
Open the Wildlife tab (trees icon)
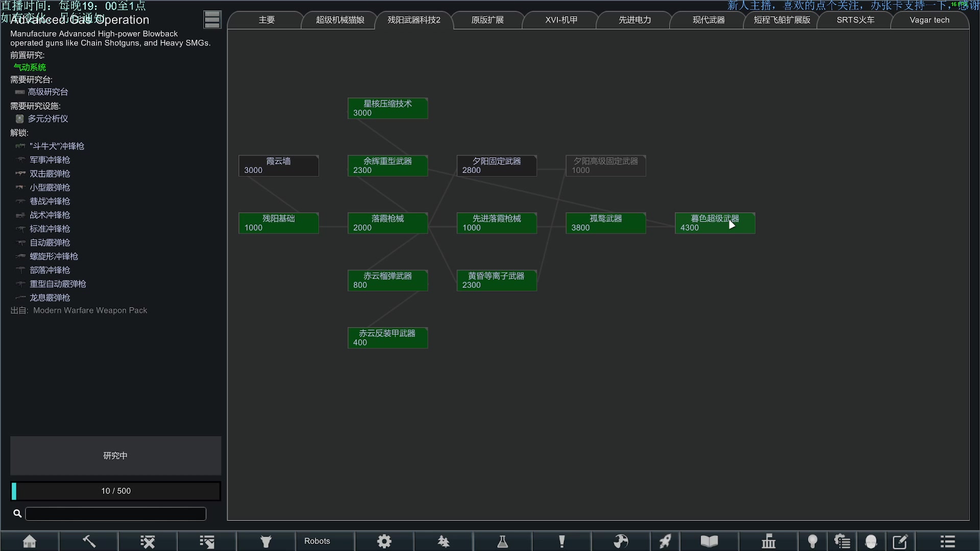(x=444, y=541)
